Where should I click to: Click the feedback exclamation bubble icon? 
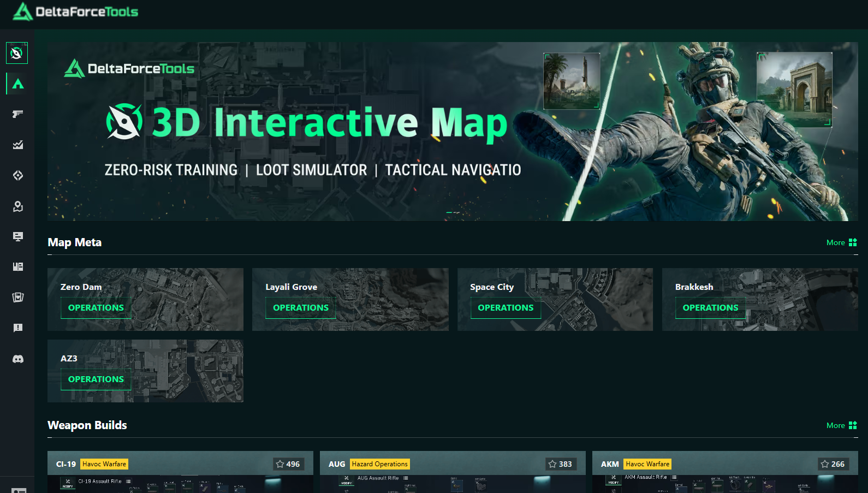(x=17, y=328)
